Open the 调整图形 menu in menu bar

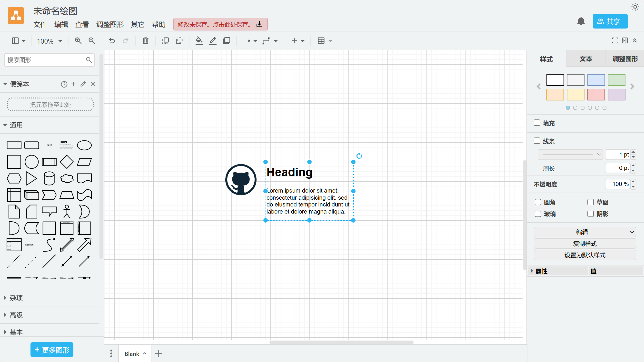pyautogui.click(x=110, y=25)
